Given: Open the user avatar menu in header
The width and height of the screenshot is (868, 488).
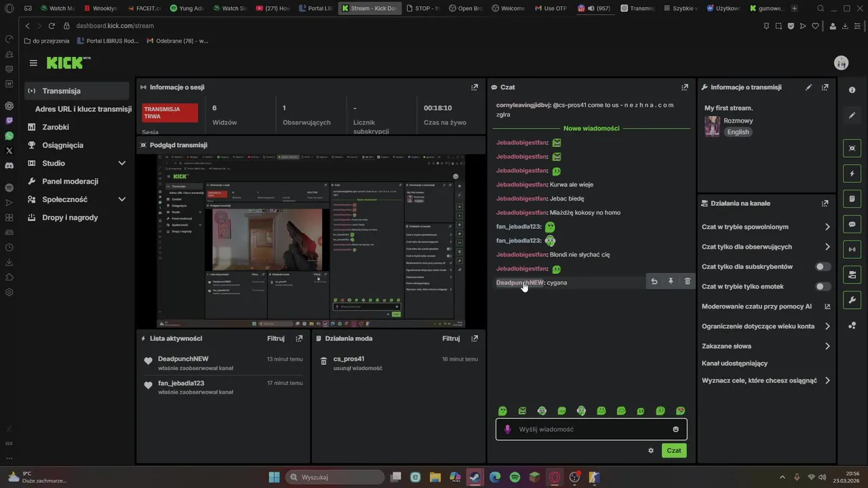Looking at the screenshot, I should 842,62.
